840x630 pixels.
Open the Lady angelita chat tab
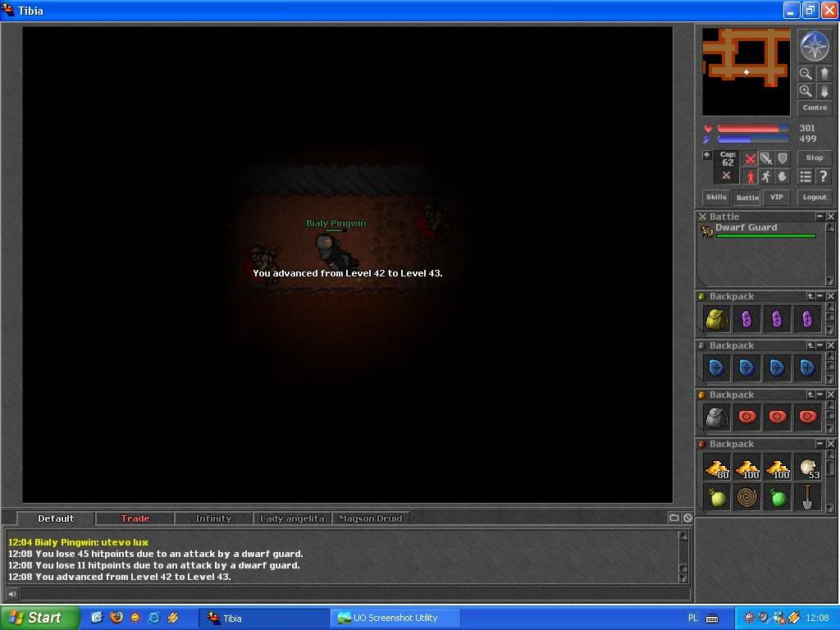click(x=292, y=518)
